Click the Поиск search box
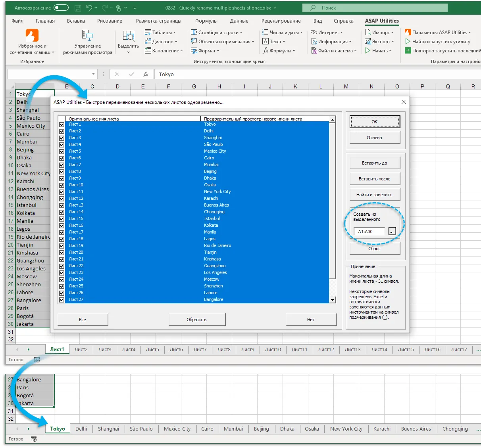This screenshot has width=481, height=448. tap(375, 8)
